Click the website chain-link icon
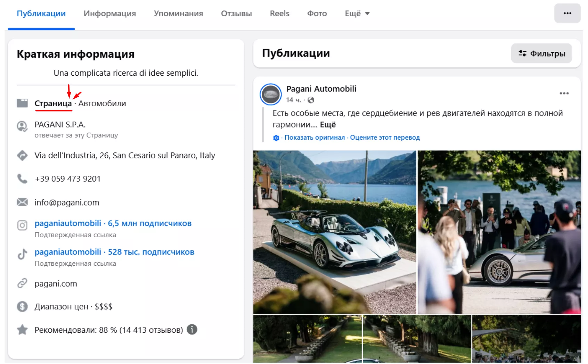Screen dimensions: 588x364 pos(22,283)
